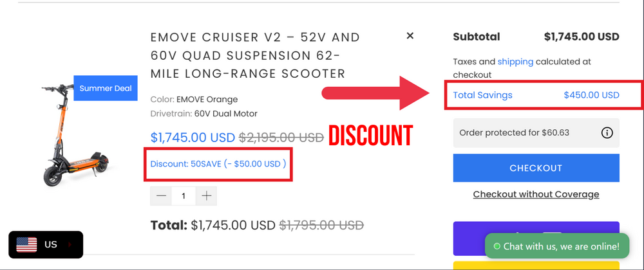The width and height of the screenshot is (644, 270).
Task: Open the EMOVE Cruiser V2 product title
Action: pos(254,55)
